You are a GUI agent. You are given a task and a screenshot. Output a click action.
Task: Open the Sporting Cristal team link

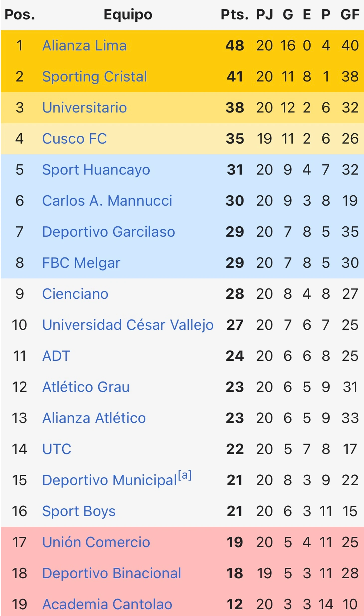click(94, 77)
